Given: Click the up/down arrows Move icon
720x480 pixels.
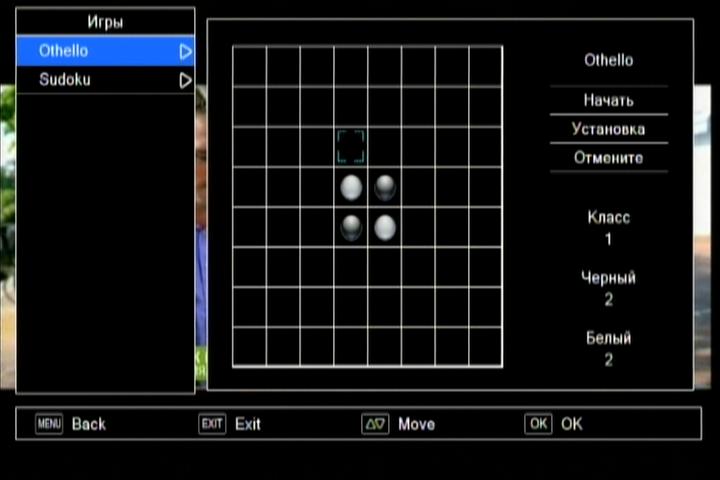Looking at the screenshot, I should click(x=375, y=424).
